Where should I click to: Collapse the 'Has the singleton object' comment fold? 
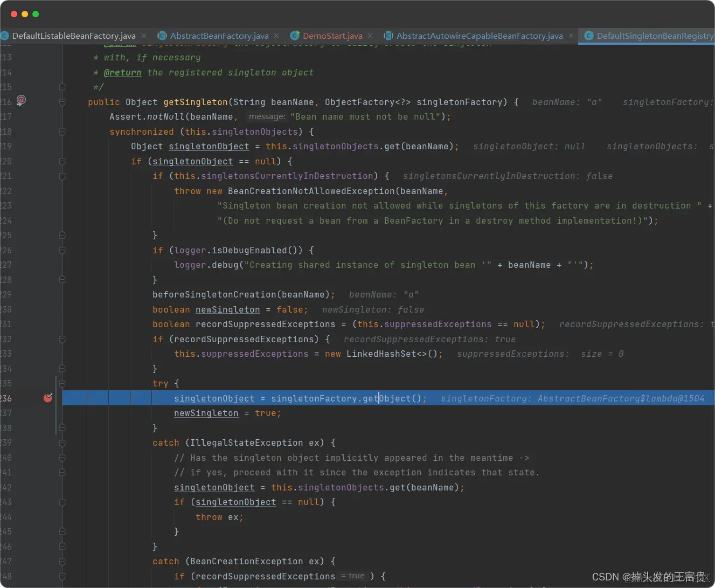tap(63, 458)
